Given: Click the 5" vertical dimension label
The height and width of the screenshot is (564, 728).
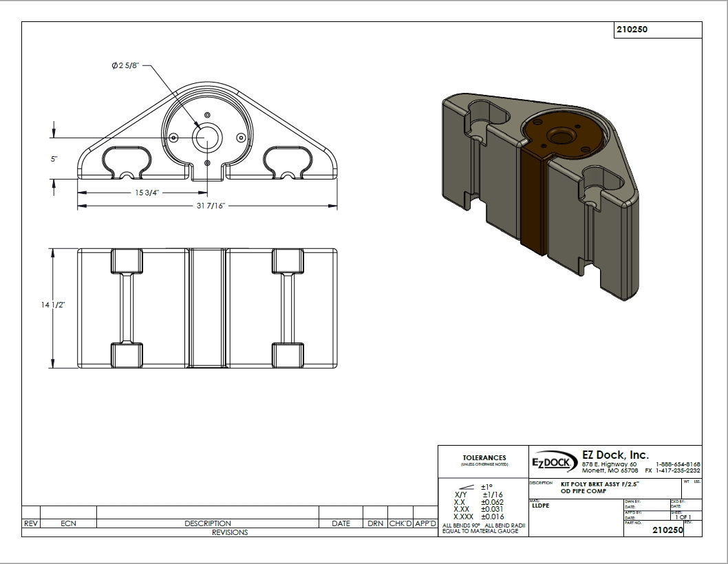Looking at the screenshot, I should click(x=54, y=159).
